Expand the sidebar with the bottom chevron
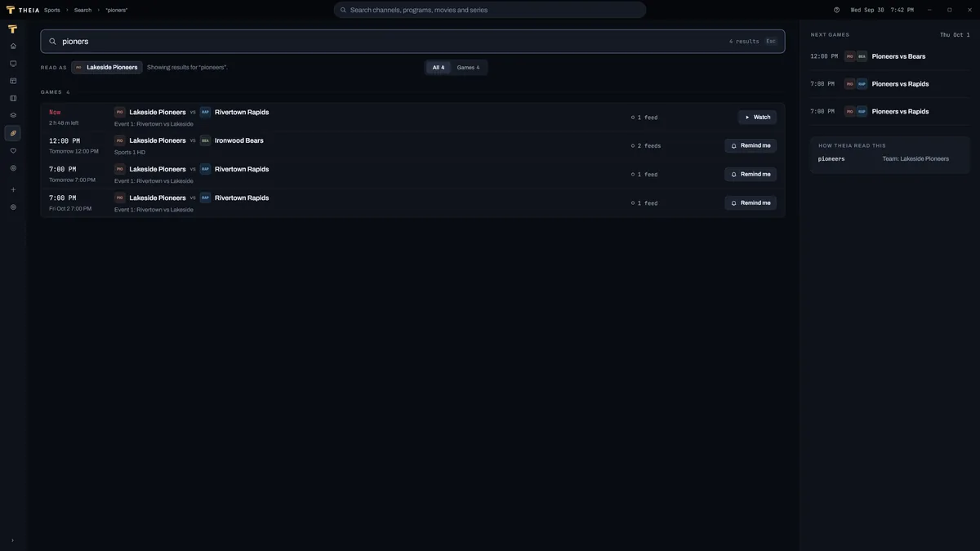The image size is (980, 551). pyautogui.click(x=12, y=540)
